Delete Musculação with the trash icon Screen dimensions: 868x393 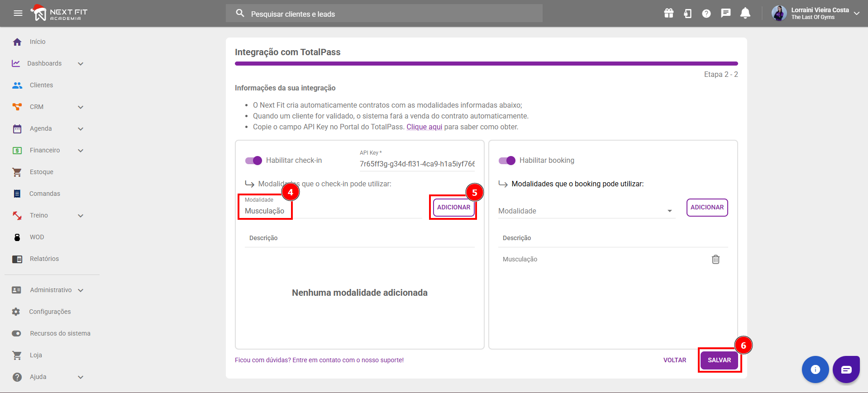pos(715,259)
